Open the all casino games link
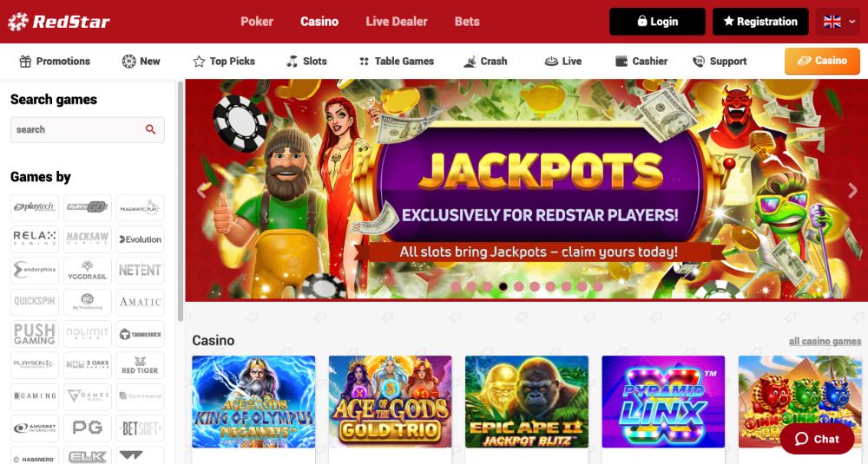This screenshot has width=868, height=464. tap(825, 341)
